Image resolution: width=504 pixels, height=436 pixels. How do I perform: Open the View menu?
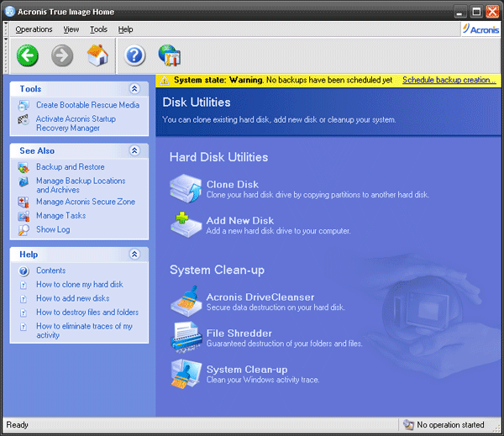71,29
